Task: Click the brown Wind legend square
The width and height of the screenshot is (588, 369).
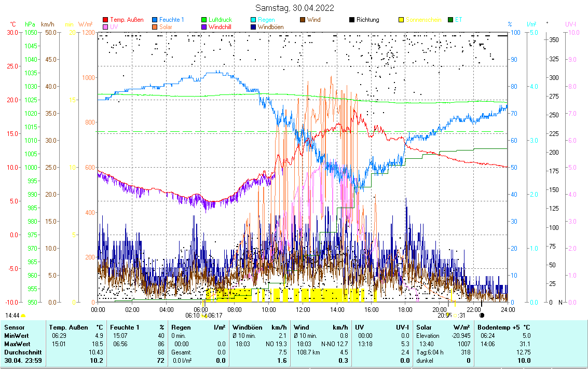Action: (x=303, y=20)
